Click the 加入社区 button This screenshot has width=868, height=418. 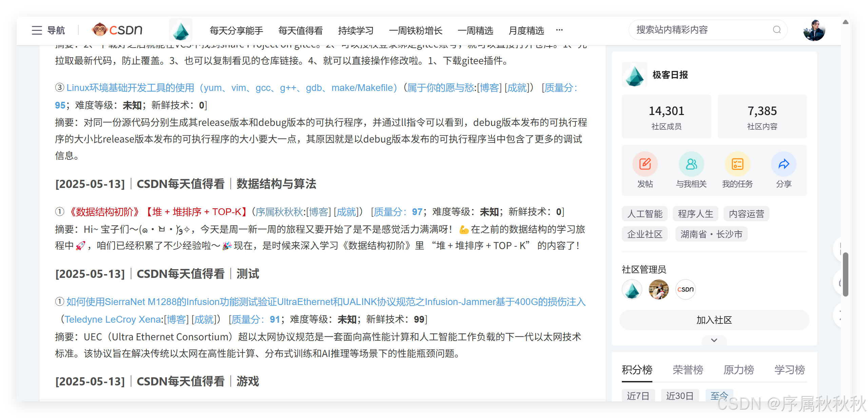pos(714,320)
